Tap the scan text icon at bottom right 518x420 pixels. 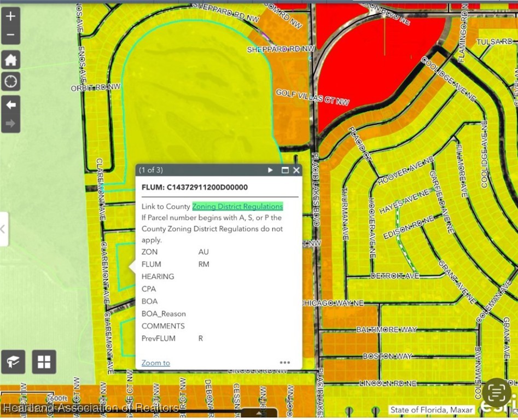click(x=496, y=392)
